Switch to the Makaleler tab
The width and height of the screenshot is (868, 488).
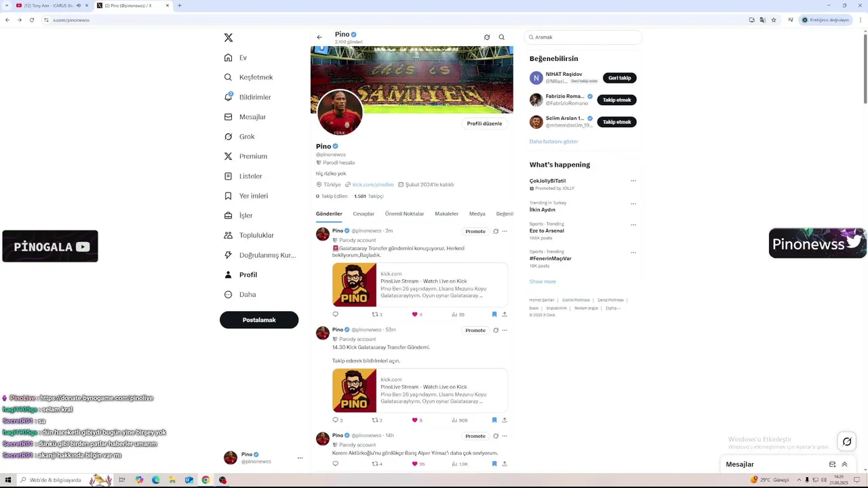pyautogui.click(x=446, y=213)
